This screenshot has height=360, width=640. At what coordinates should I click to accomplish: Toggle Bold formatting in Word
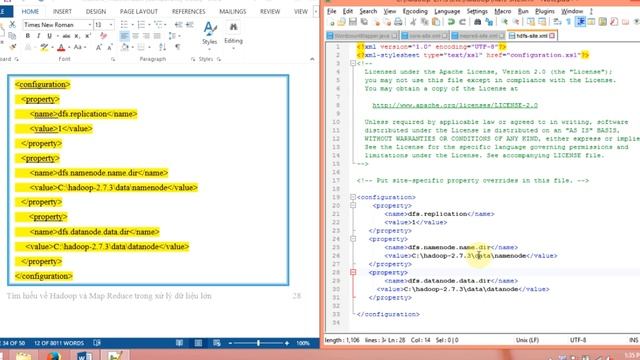click(x=28, y=36)
